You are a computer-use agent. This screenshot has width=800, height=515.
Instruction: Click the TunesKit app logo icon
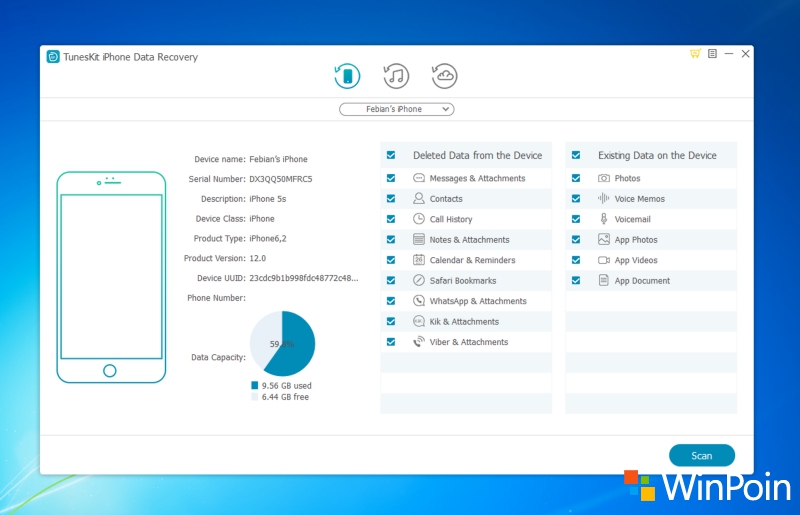53,57
